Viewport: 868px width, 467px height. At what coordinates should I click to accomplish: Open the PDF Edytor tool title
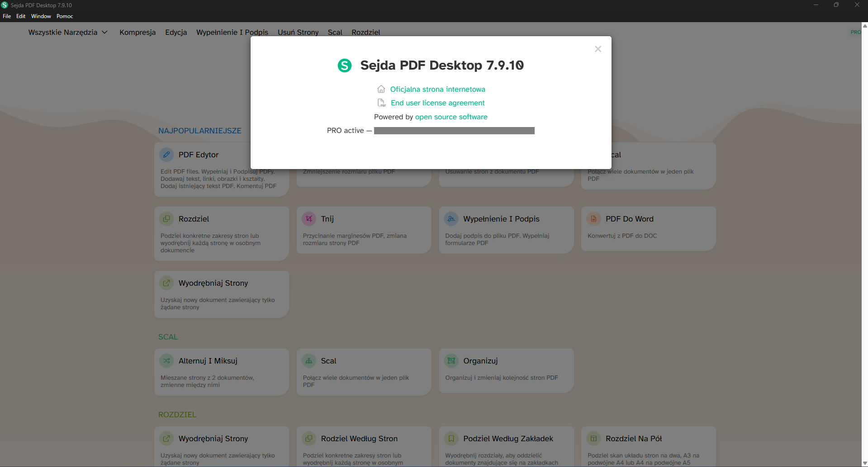point(199,155)
